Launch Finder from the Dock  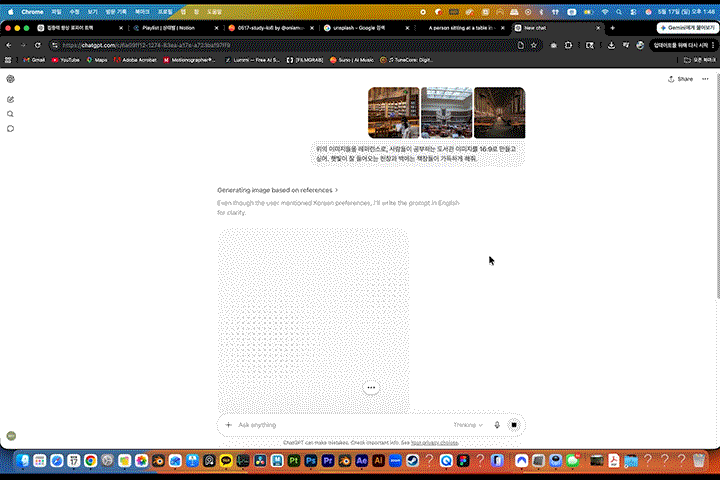pyautogui.click(x=23, y=461)
